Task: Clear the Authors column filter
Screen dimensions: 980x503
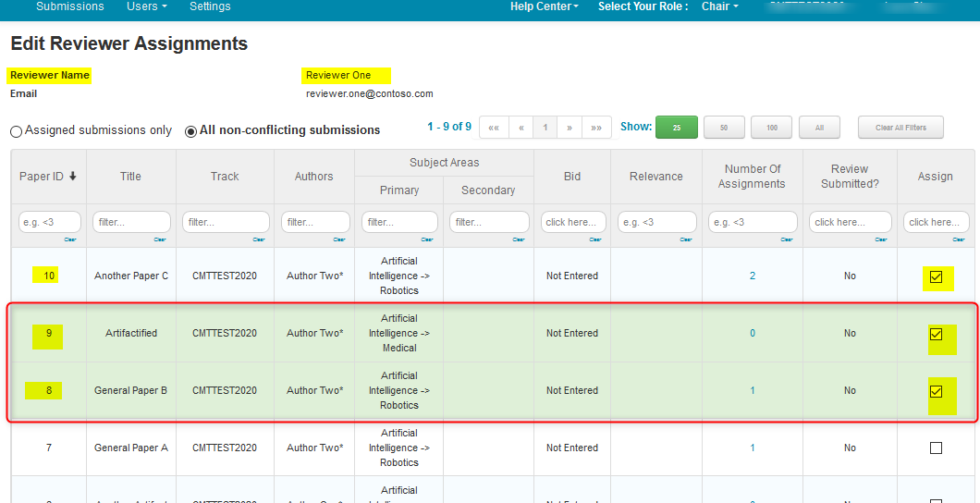Action: point(338,239)
